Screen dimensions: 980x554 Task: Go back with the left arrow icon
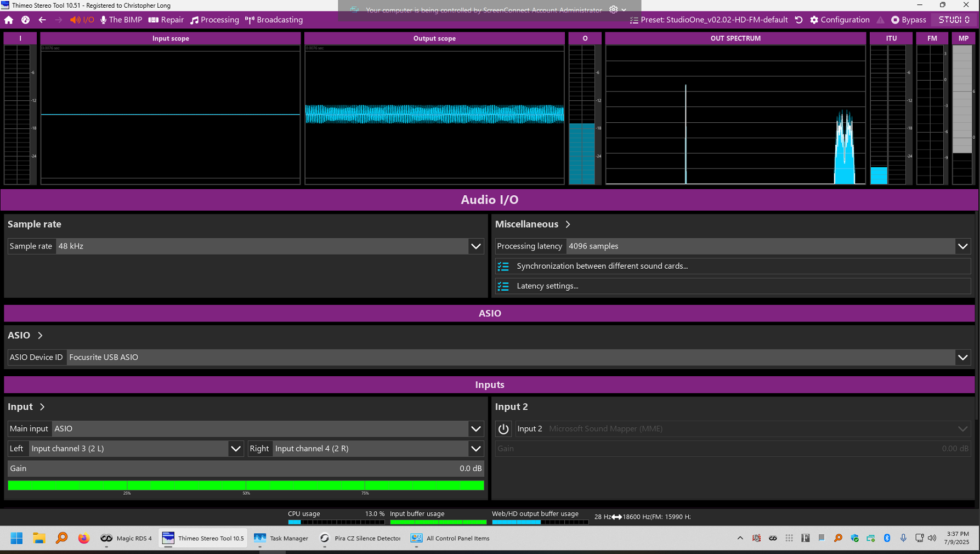point(42,20)
